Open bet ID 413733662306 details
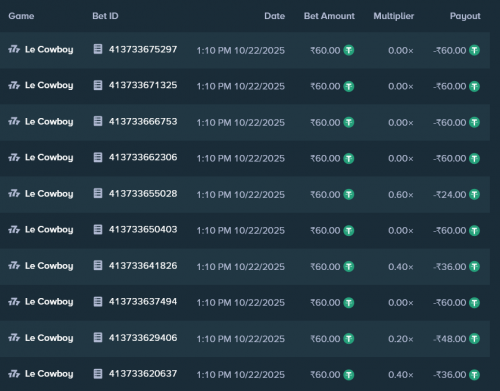Image resolution: width=500 pixels, height=391 pixels. point(143,157)
